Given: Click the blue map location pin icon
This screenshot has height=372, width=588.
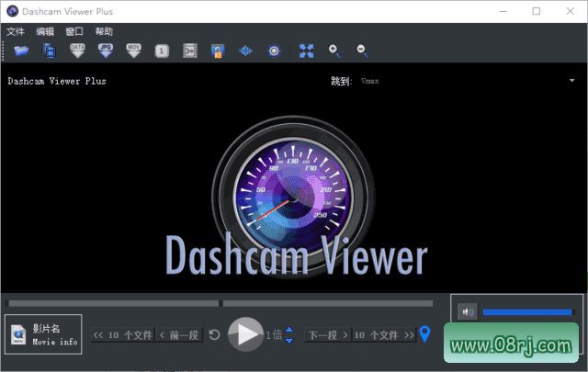Looking at the screenshot, I should [x=424, y=333].
